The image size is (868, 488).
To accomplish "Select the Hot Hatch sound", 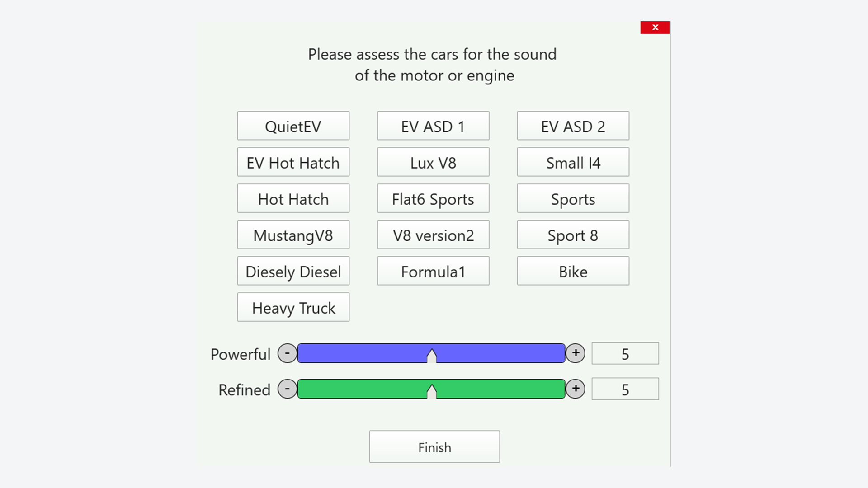I will coord(293,198).
